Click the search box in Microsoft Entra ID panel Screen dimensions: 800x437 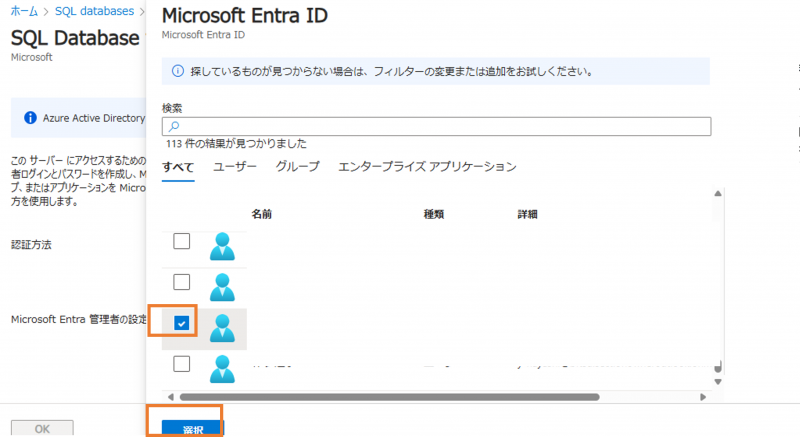[436, 126]
